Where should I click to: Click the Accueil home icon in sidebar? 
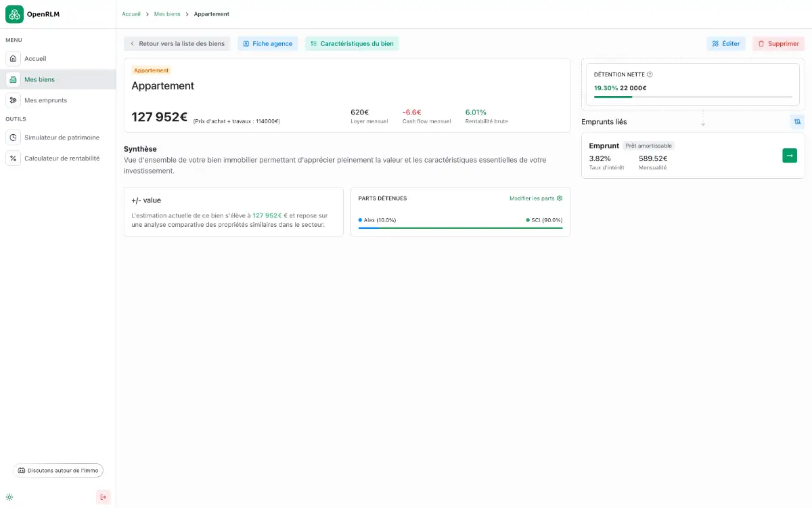[14, 59]
